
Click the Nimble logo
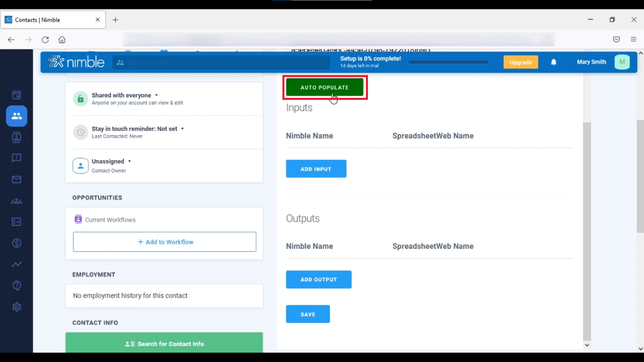click(76, 62)
